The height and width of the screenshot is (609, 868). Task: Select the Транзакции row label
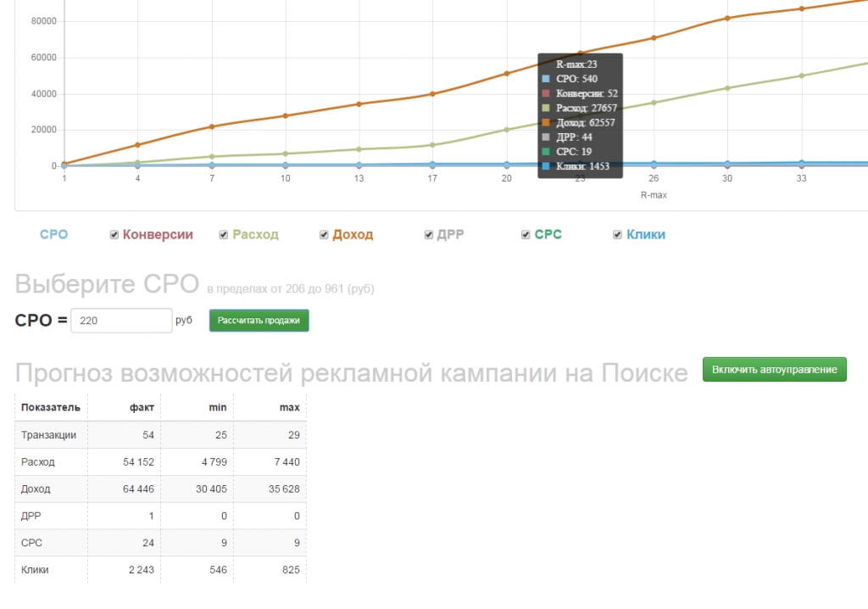pyautogui.click(x=48, y=435)
